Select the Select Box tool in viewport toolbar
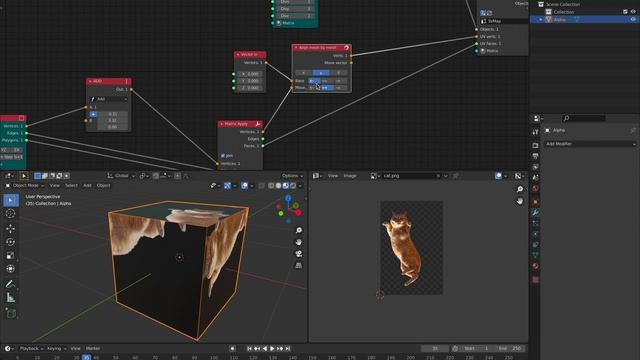This screenshot has height=360, width=640. pyautogui.click(x=11, y=200)
